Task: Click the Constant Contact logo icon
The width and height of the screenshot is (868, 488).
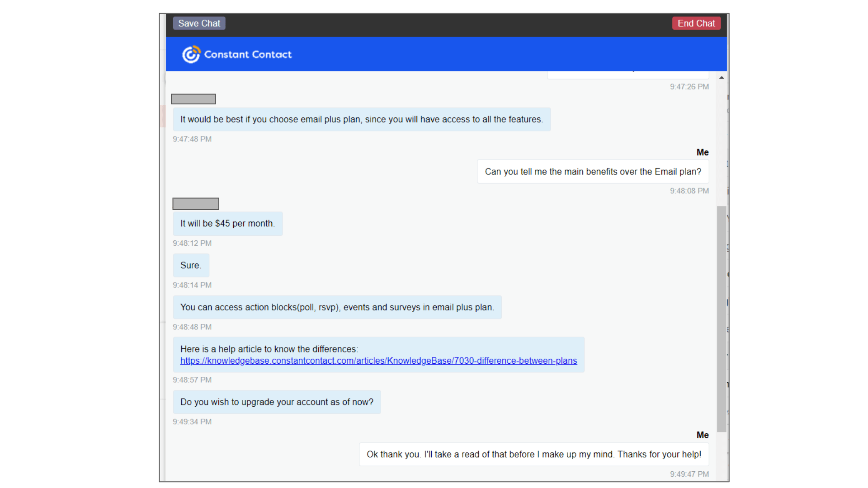Action: [x=191, y=54]
